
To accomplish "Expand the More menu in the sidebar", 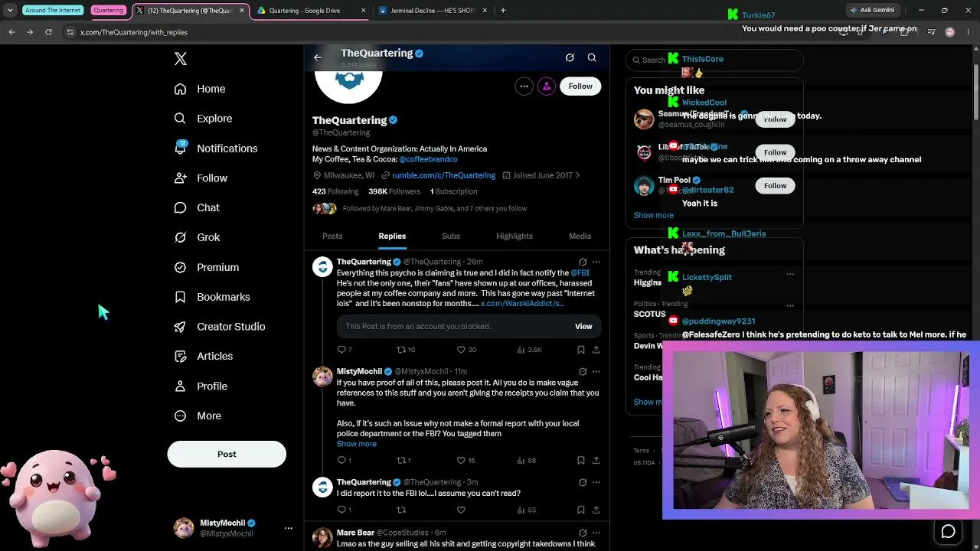I will coord(198,416).
